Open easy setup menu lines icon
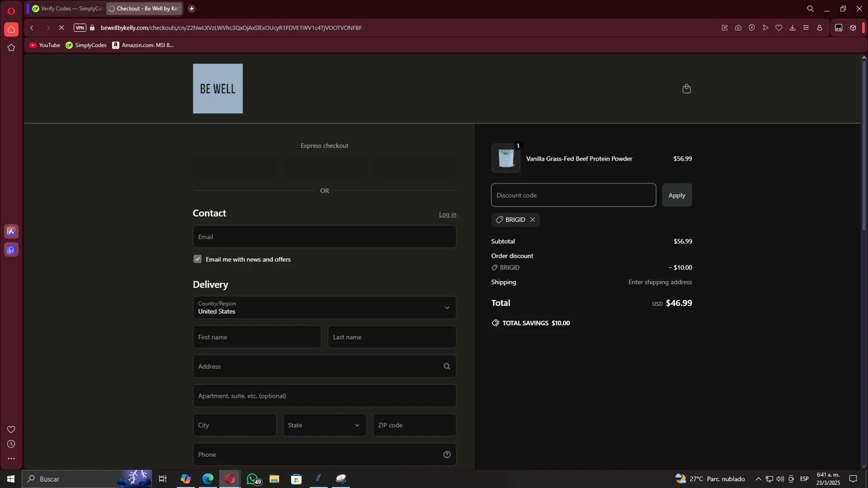Screen dimensions: 868x488 (x=806, y=28)
